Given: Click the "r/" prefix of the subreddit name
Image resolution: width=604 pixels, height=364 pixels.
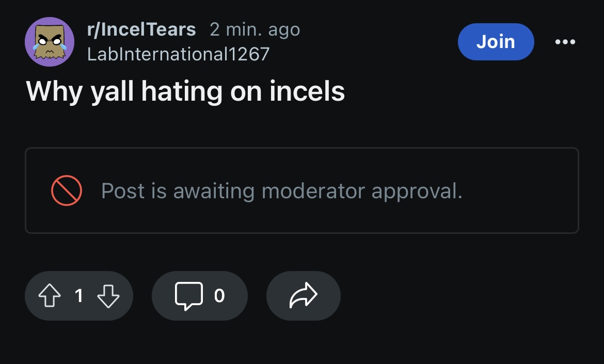Looking at the screenshot, I should (x=94, y=29).
